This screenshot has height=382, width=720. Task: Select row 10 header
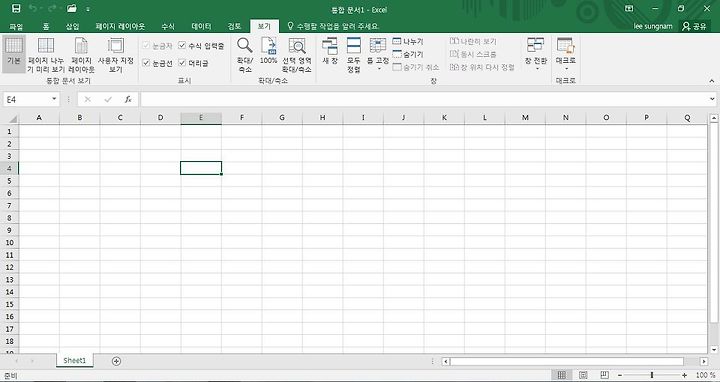click(9, 242)
